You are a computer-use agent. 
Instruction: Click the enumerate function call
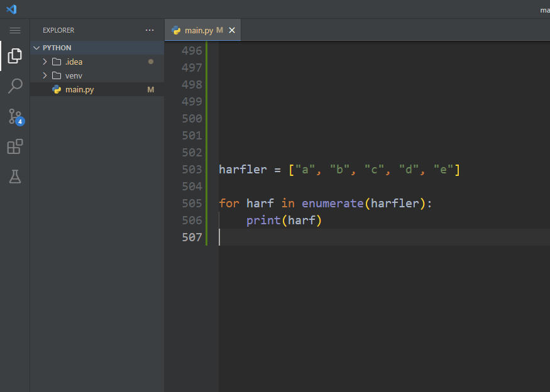(x=333, y=204)
